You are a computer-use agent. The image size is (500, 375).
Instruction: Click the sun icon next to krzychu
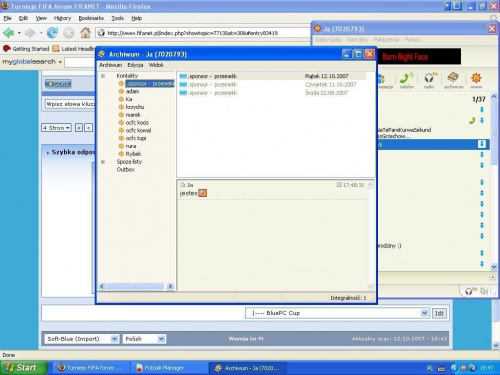121,107
